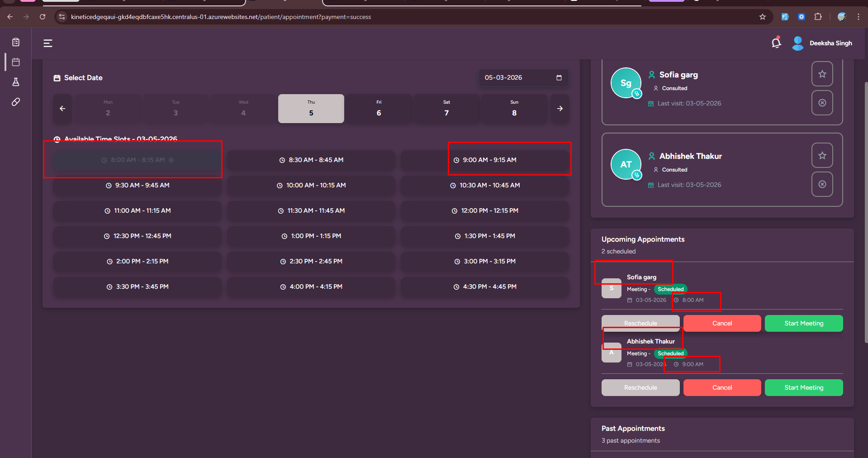Select the 10:00 AM - 10:15 AM slot
Image resolution: width=868 pixels, height=458 pixels.
[311, 186]
